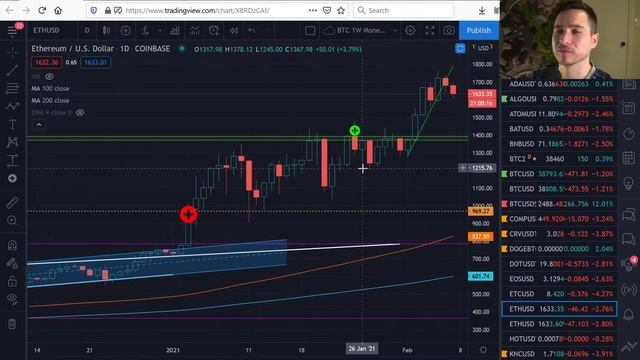
Task: Open indicator templates icon
Action: pos(194,31)
